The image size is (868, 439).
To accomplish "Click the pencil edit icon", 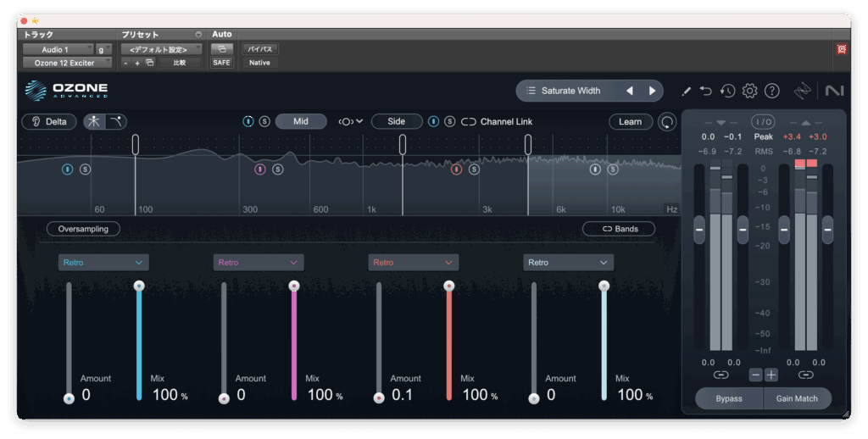I will pos(686,91).
